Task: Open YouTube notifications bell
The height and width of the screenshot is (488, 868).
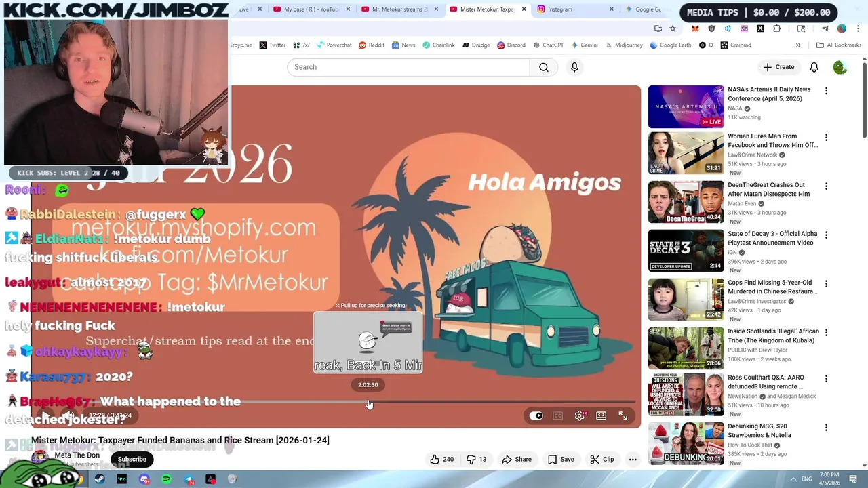Action: [814, 67]
